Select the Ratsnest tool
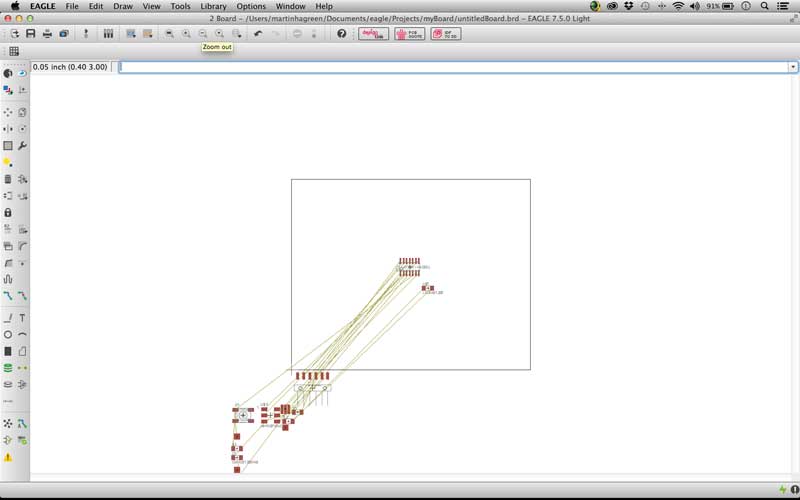Viewport: 800px width, 500px height. coord(8,423)
